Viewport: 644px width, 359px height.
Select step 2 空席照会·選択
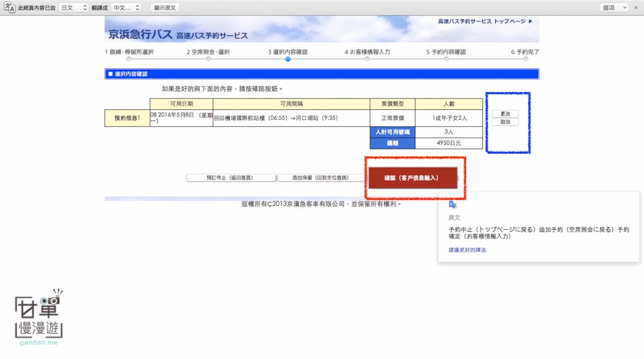pos(208,52)
